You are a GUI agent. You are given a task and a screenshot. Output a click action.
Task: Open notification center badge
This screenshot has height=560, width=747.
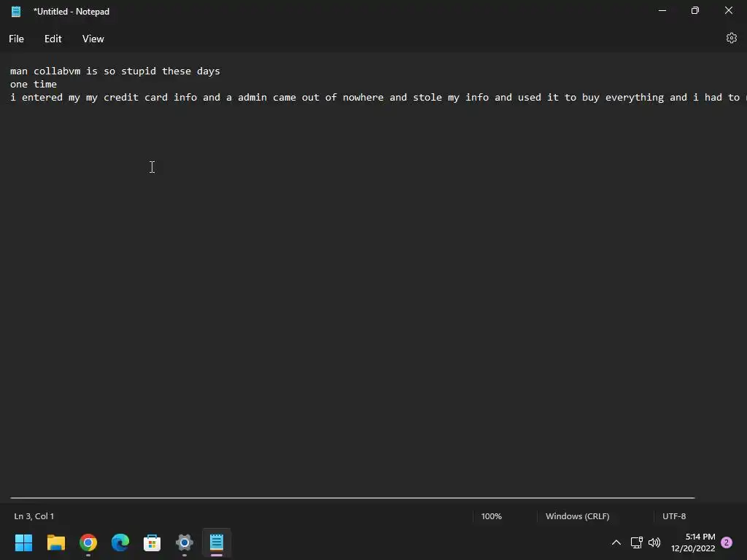[727, 542]
